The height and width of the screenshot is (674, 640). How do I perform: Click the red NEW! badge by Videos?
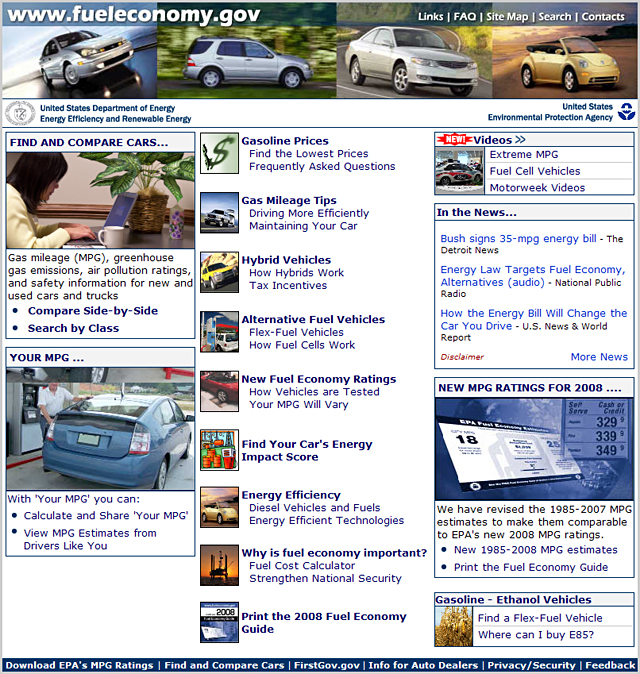pyautogui.click(x=454, y=139)
